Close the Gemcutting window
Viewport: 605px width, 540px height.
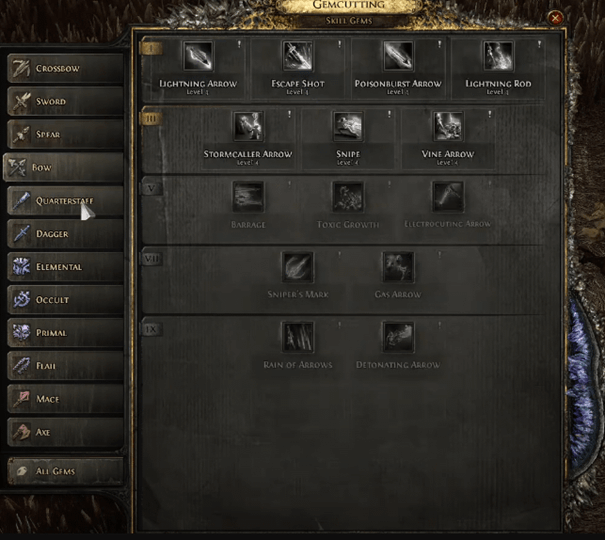coord(555,18)
